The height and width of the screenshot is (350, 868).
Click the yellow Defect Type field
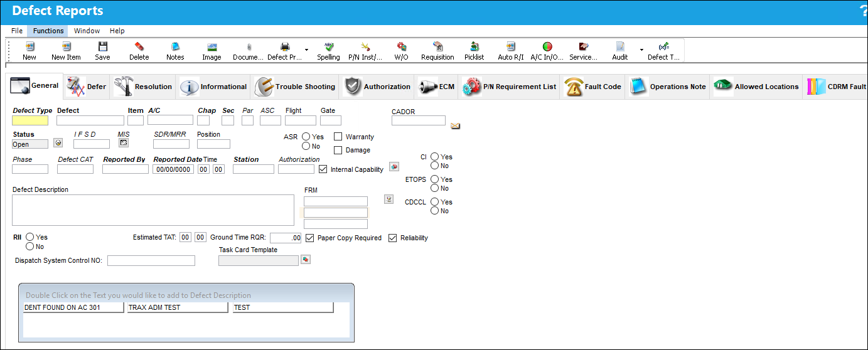pos(30,120)
